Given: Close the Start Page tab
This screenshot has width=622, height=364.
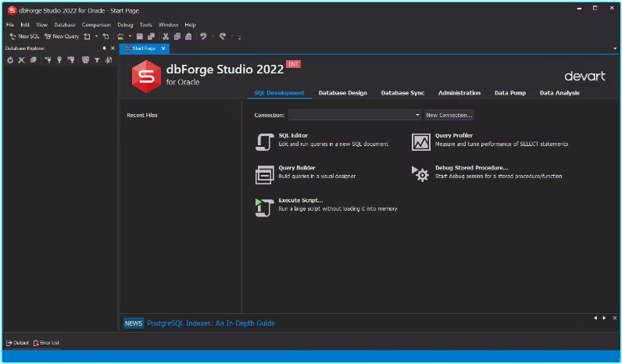Looking at the screenshot, I should coord(163,48).
